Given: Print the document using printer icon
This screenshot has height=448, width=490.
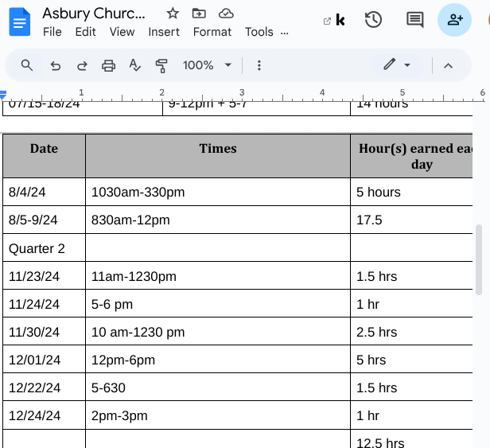Looking at the screenshot, I should 109,65.
